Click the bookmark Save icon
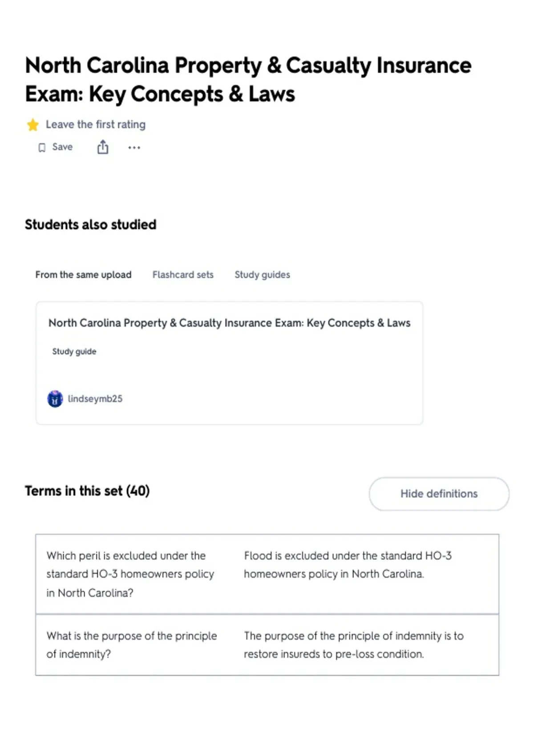The width and height of the screenshot is (534, 756). (42, 148)
